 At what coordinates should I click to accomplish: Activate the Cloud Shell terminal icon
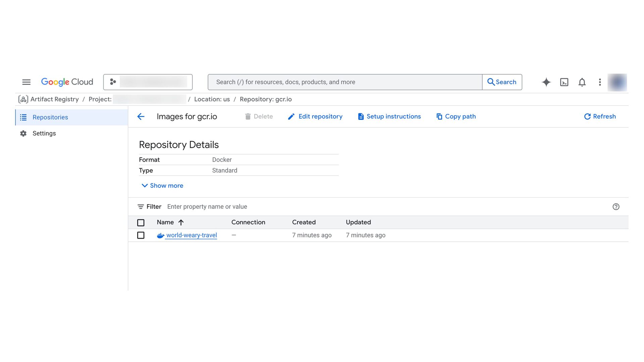coord(564,82)
